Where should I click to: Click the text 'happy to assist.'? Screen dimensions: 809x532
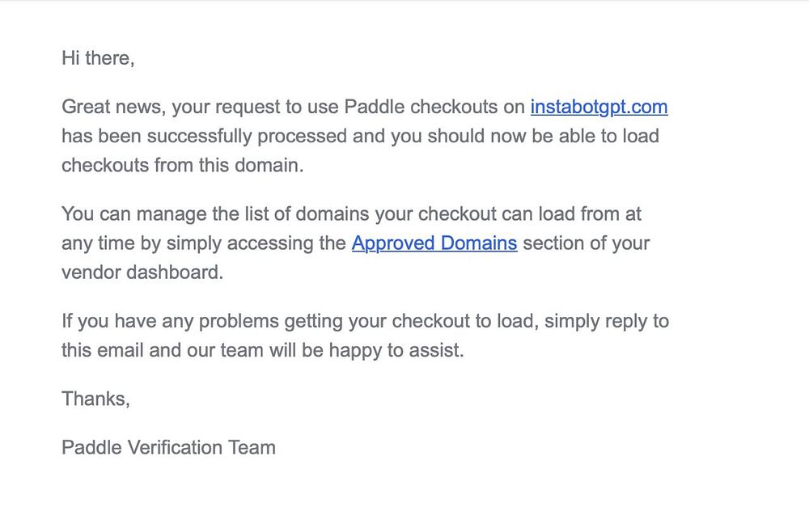[396, 351]
